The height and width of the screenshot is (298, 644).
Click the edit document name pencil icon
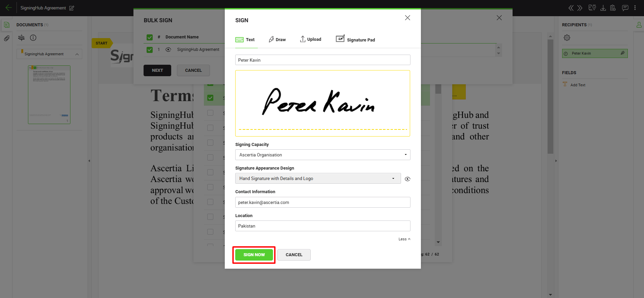[72, 8]
